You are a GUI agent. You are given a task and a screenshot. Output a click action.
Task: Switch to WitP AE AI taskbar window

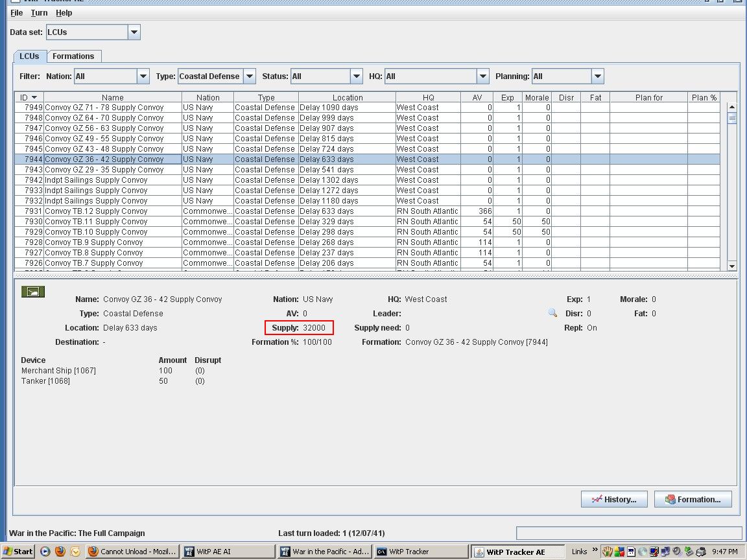pos(229,552)
